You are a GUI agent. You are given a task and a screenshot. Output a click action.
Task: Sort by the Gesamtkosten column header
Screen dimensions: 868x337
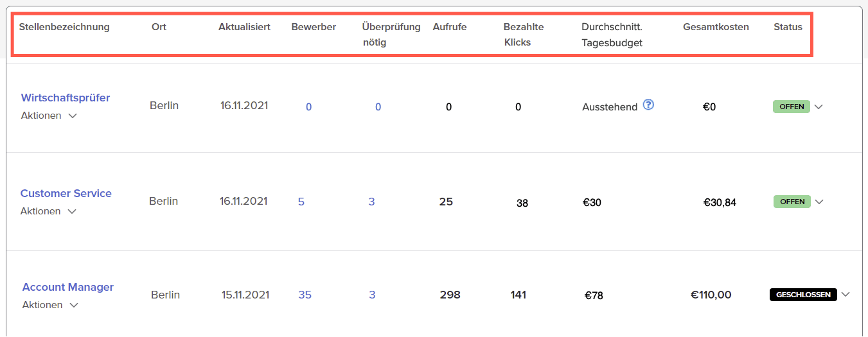coord(716,27)
